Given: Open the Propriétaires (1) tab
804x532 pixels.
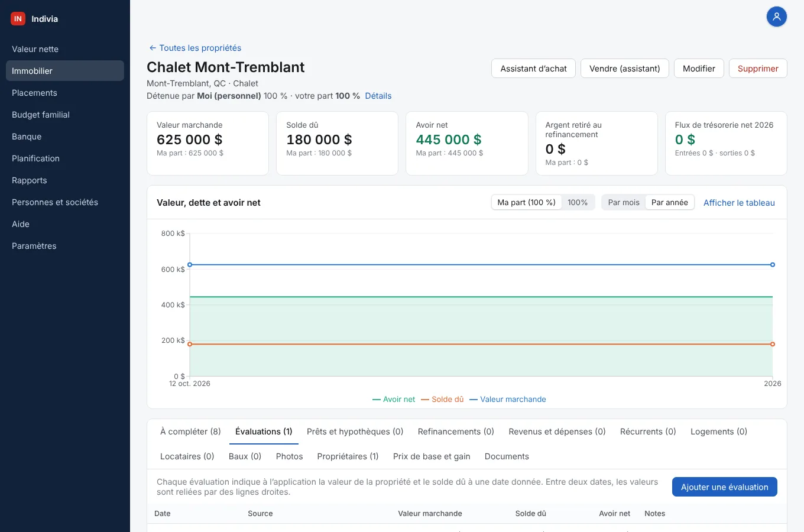Looking at the screenshot, I should (x=348, y=456).
